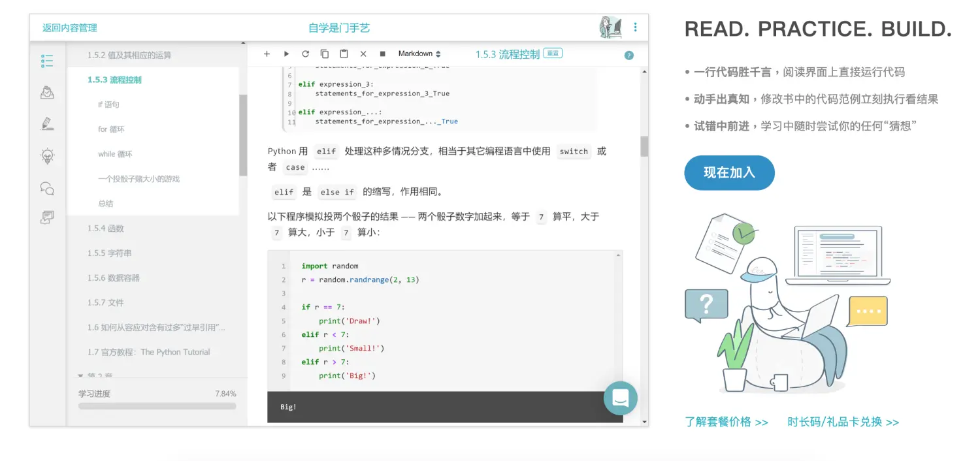Click the 学习进度 progress bar
Image resolution: width=980 pixels, height=461 pixels.
pyautogui.click(x=157, y=406)
